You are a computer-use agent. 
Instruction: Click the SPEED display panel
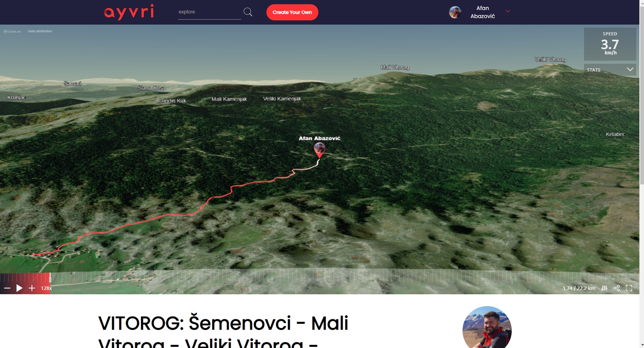click(610, 44)
